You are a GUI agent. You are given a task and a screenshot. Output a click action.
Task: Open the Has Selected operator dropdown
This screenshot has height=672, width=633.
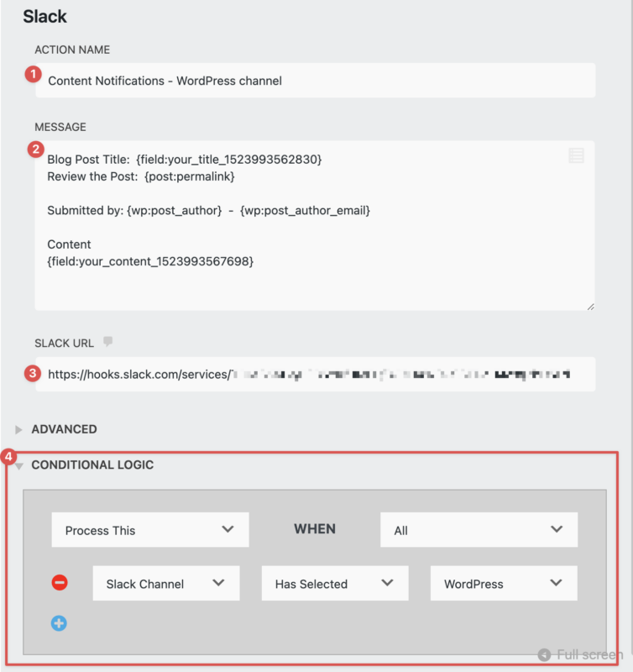pos(334,582)
